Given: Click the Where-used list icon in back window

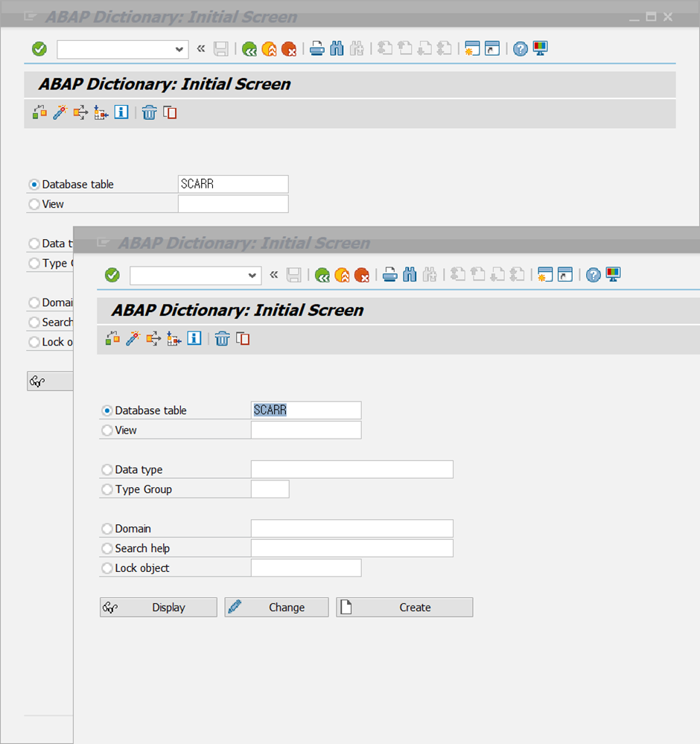Looking at the screenshot, I should point(80,112).
